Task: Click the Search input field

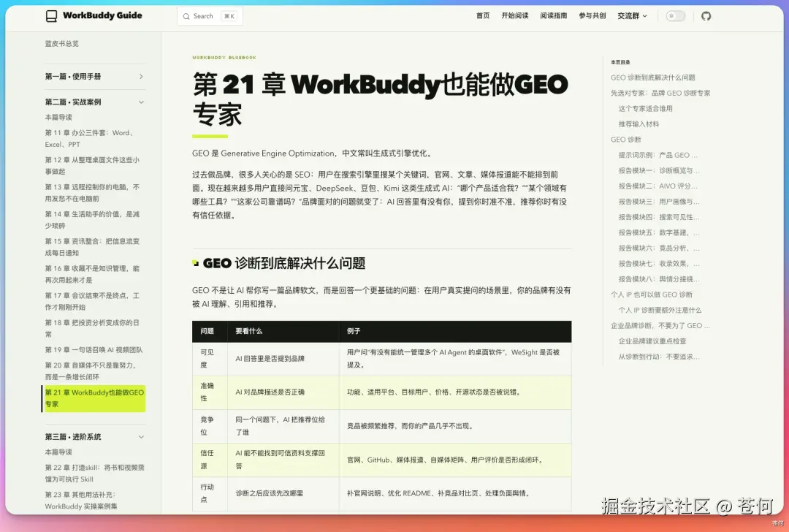Action: [210, 16]
